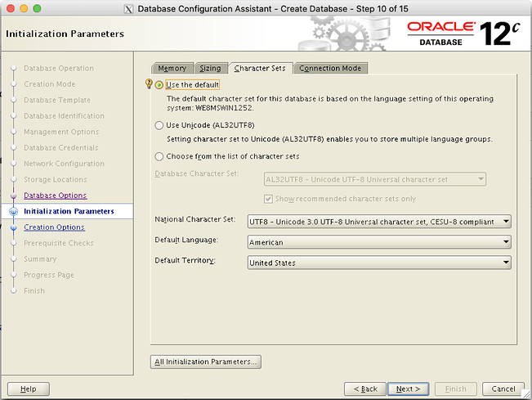Choose from the list of character sets option
This screenshot has height=400, width=532.
click(x=159, y=156)
